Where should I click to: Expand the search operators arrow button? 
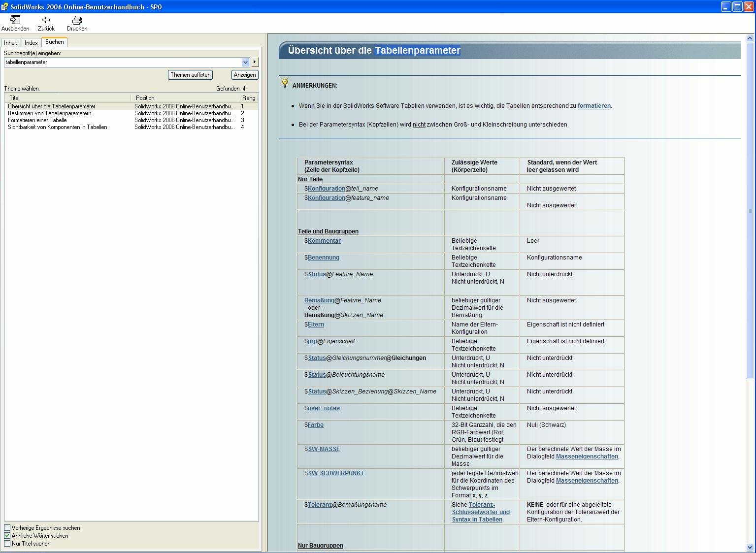[255, 62]
